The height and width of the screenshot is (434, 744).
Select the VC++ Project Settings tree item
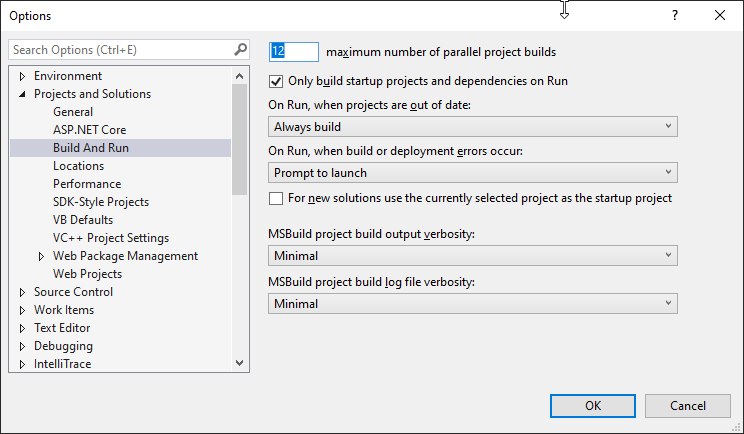[x=111, y=238]
